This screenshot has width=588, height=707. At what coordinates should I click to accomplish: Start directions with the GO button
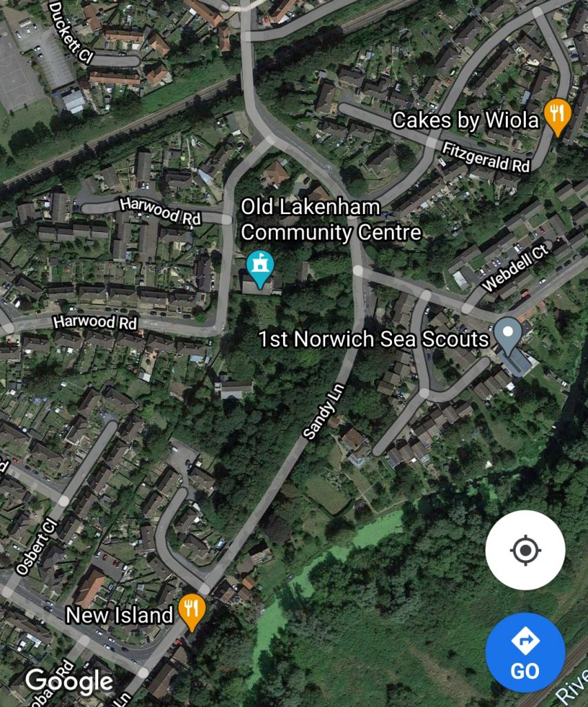click(x=525, y=652)
